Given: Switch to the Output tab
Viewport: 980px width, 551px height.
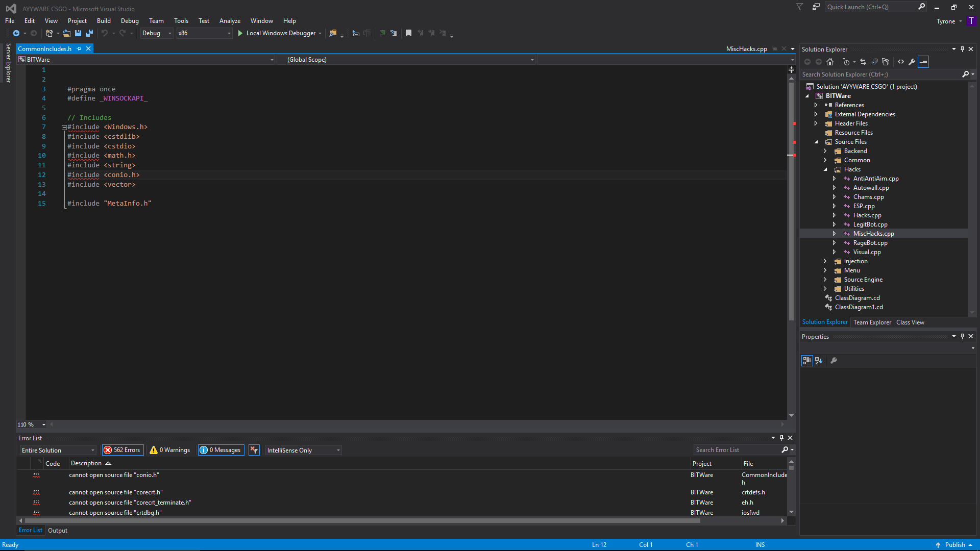Looking at the screenshot, I should click(58, 531).
